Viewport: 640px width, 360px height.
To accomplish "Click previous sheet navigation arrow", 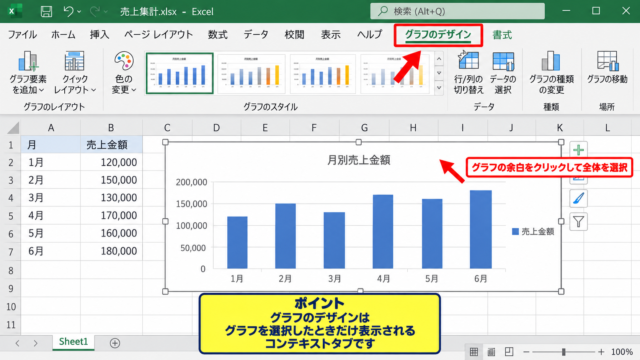I will [17, 343].
